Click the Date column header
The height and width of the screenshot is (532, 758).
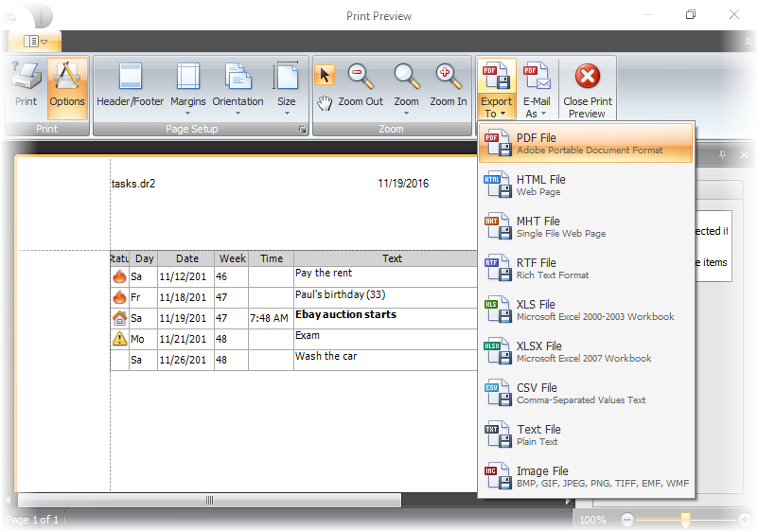click(x=186, y=258)
